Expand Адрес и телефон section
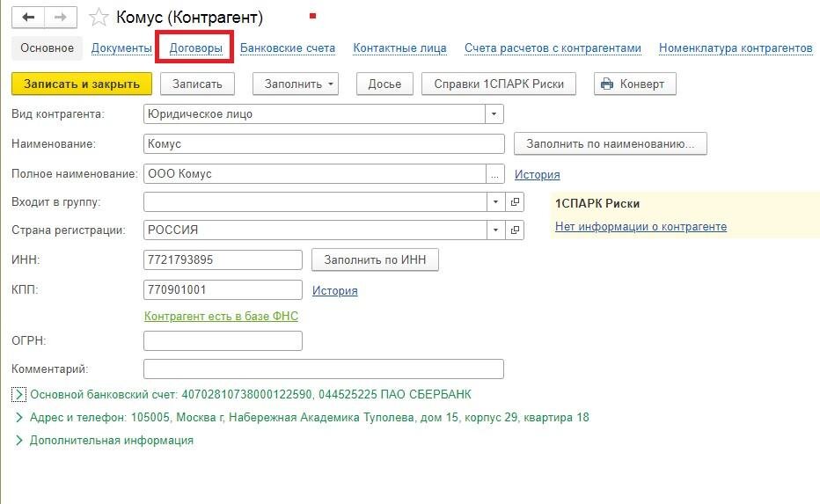 click(x=18, y=417)
